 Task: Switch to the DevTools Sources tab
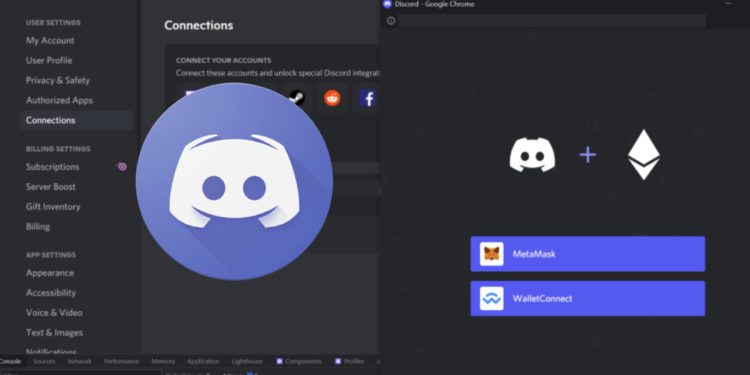(44, 362)
